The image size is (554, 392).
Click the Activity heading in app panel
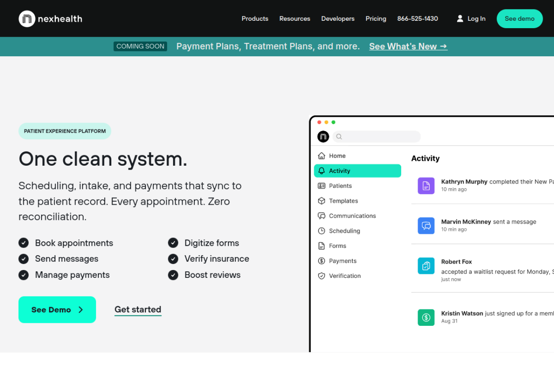coord(425,158)
